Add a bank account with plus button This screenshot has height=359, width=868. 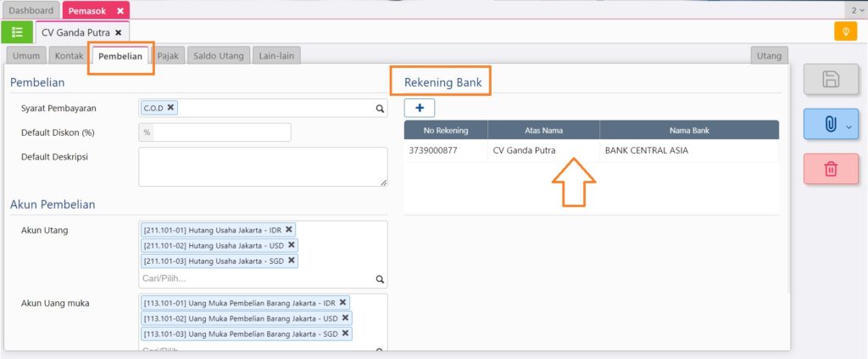click(420, 108)
